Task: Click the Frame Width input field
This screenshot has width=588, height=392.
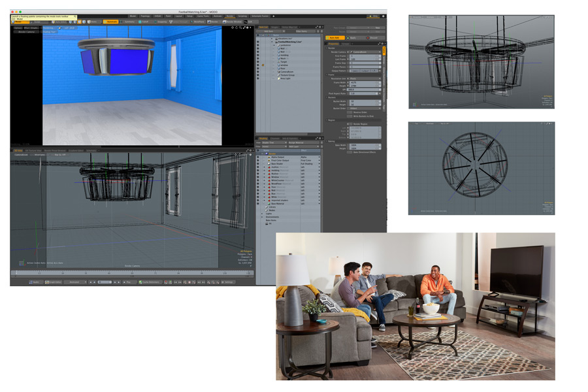Action: point(365,82)
